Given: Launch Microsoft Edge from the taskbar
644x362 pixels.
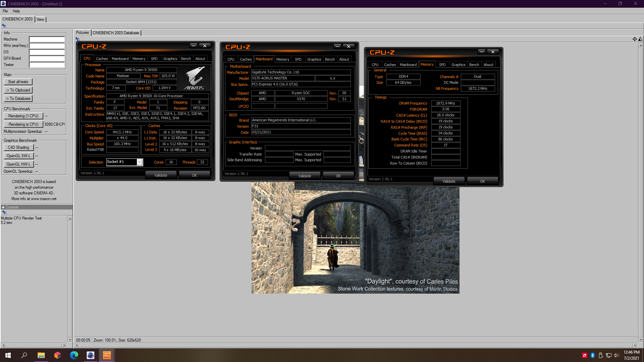Looking at the screenshot, I should [74, 355].
